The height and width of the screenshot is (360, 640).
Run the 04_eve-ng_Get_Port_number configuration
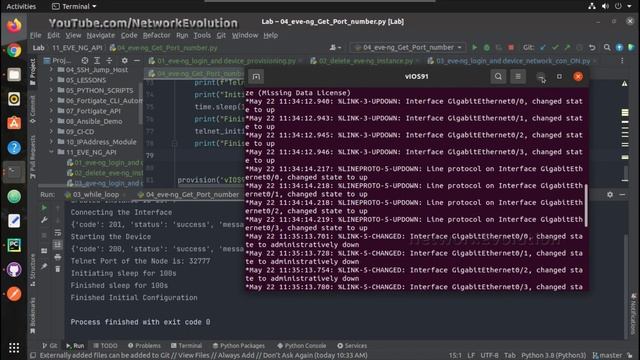pos(474,48)
